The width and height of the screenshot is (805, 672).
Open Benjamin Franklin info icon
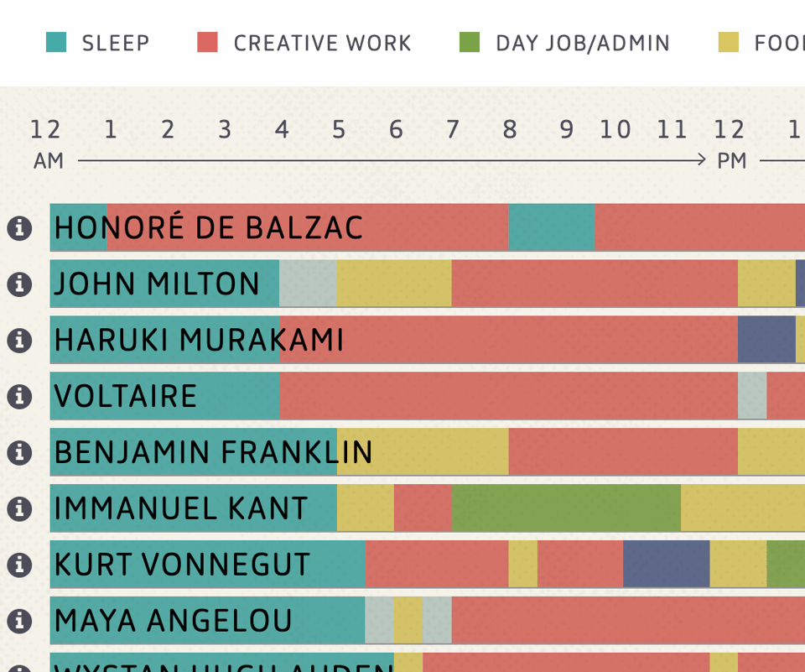coord(19,453)
